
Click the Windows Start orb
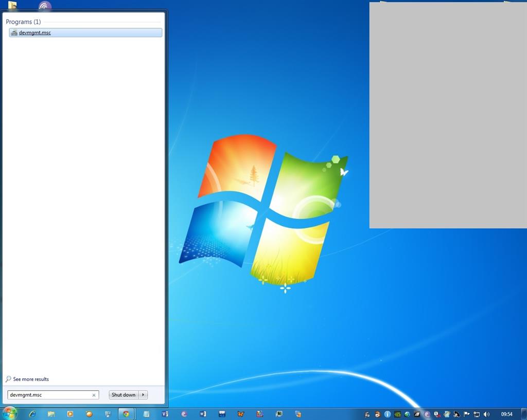tap(10, 413)
